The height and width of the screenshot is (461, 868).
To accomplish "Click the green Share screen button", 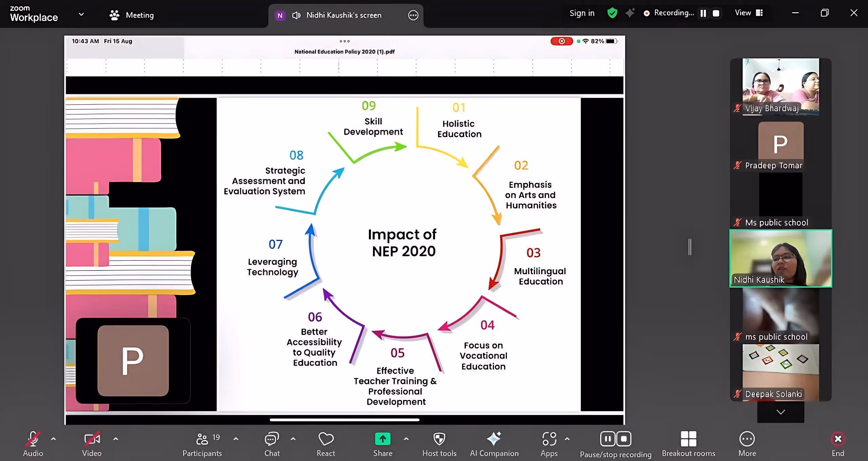I will click(382, 439).
